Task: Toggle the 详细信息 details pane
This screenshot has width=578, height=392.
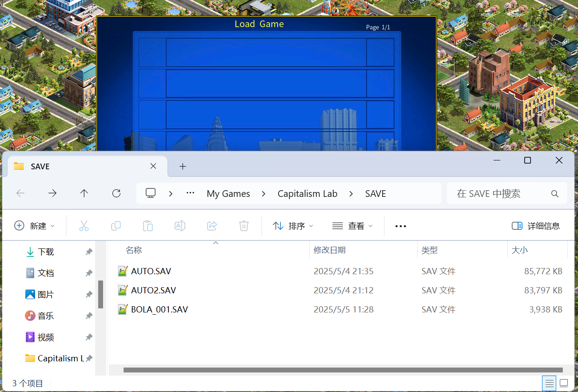Action: [x=536, y=226]
